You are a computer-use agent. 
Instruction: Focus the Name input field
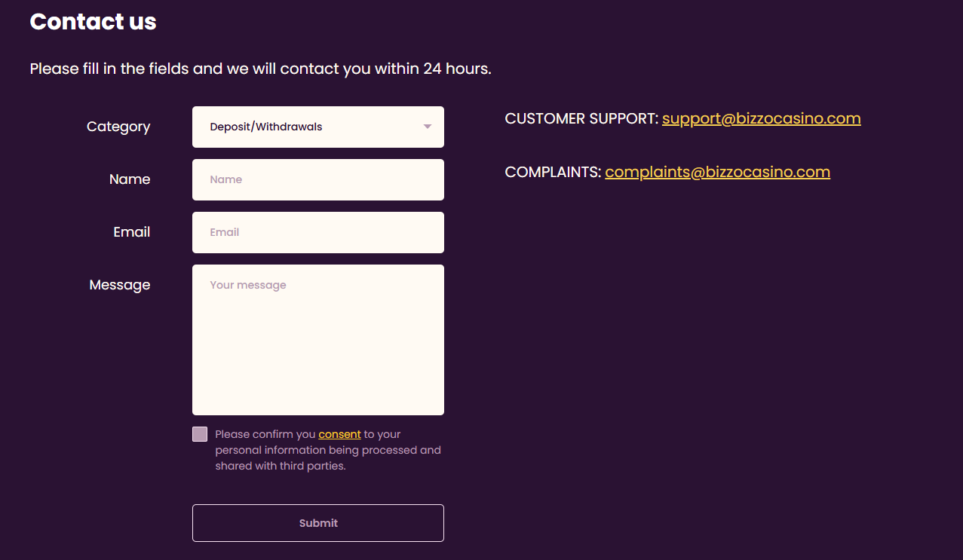[317, 179]
